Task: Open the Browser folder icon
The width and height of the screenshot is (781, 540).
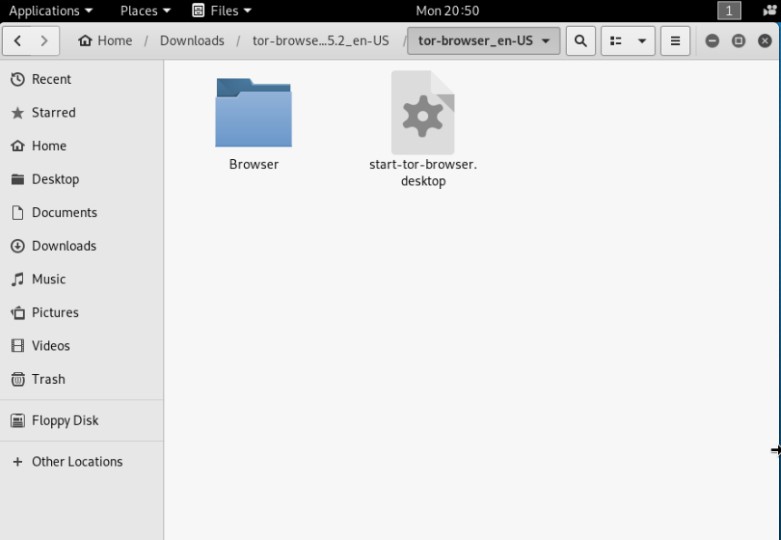Action: point(254,113)
